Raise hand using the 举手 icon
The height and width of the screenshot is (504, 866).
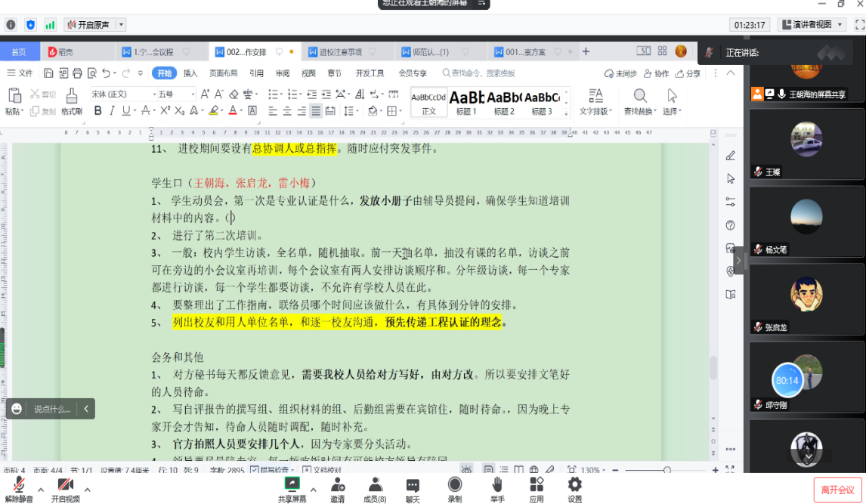point(496,489)
